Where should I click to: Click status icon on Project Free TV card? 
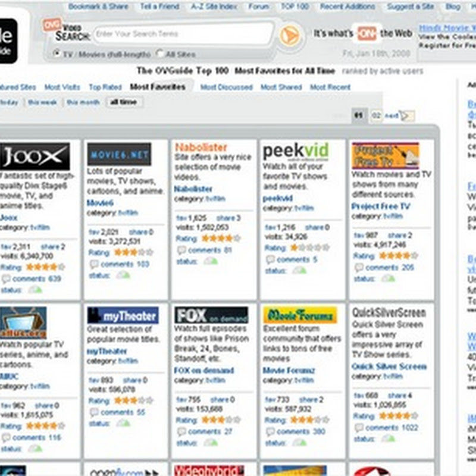click(x=389, y=278)
